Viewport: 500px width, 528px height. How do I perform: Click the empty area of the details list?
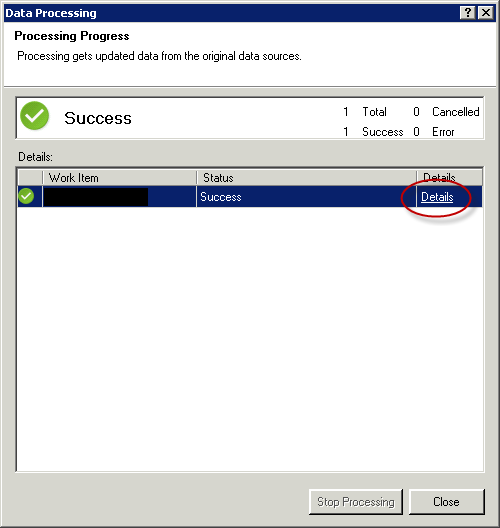point(250,337)
